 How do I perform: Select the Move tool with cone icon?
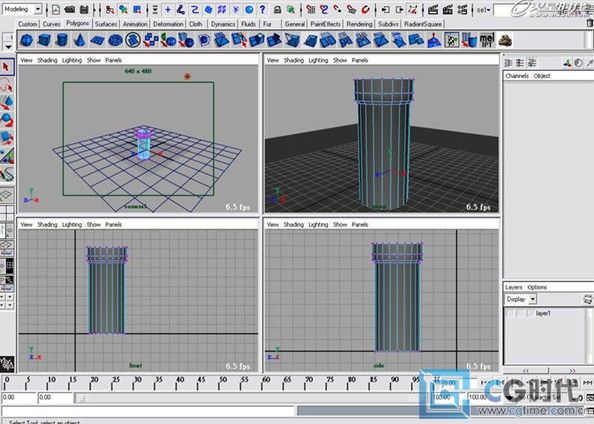coord(7,103)
